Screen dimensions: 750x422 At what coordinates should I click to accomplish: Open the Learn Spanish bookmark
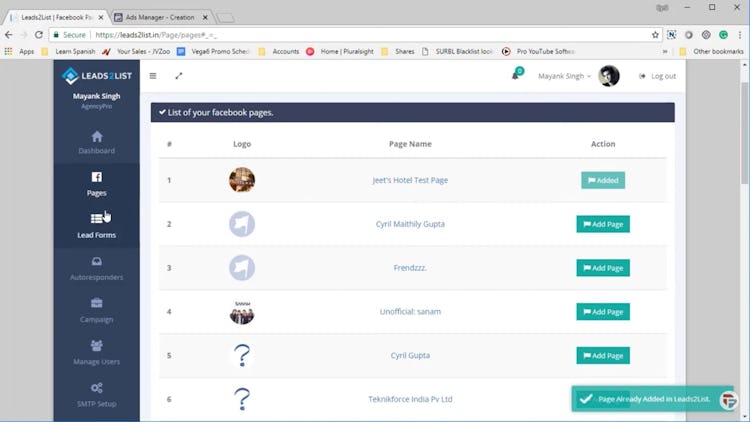75,51
